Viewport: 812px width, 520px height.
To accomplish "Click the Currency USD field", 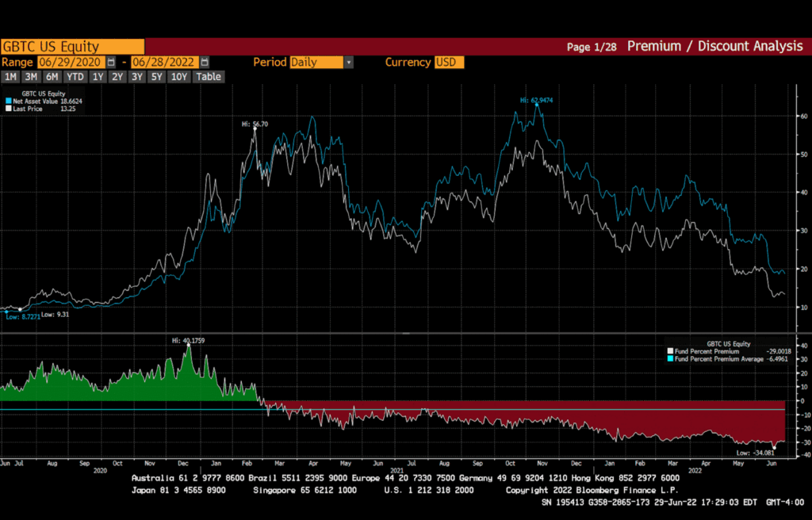I will click(x=449, y=62).
